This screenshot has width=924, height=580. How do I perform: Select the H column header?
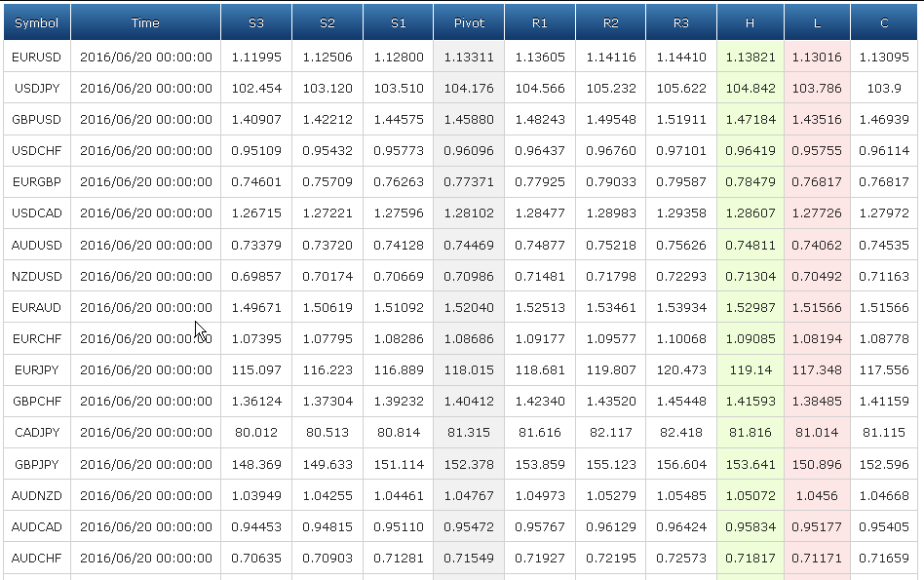[x=751, y=23]
